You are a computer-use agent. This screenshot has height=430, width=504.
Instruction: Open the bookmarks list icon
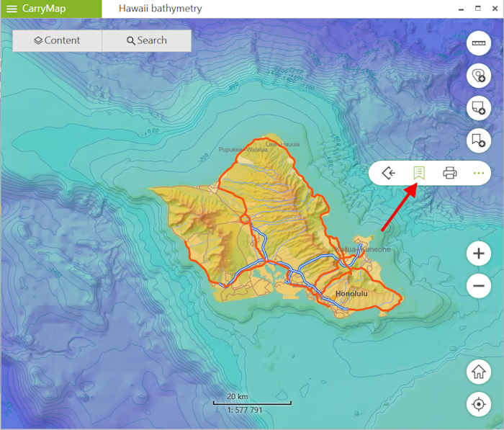pyautogui.click(x=418, y=173)
